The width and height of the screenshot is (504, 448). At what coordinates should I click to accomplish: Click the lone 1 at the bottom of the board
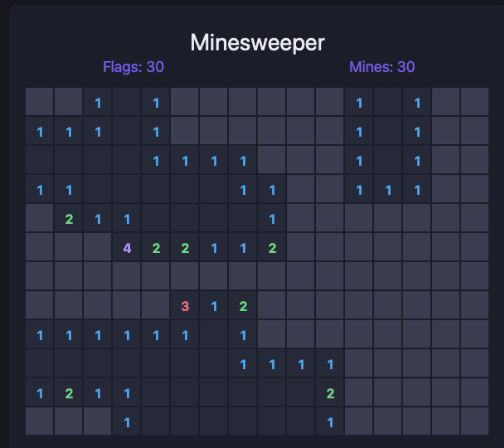[x=126, y=422]
